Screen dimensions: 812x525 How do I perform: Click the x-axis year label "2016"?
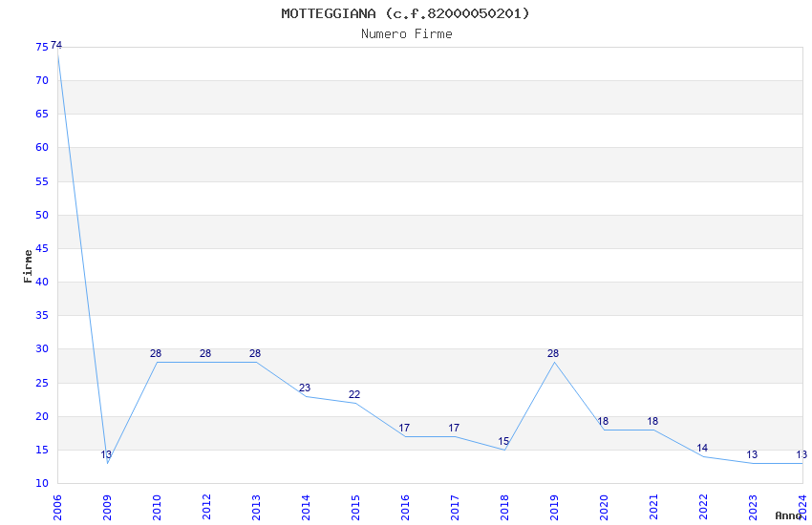pos(405,508)
